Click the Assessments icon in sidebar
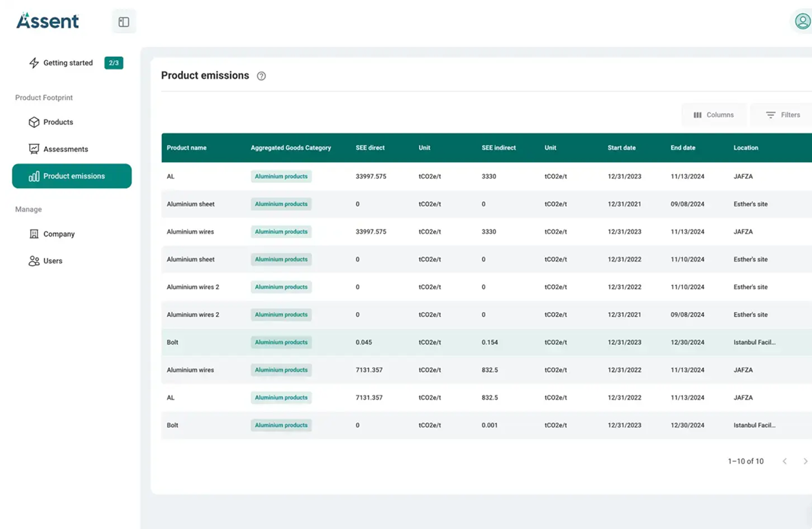The height and width of the screenshot is (529, 812). pos(33,149)
